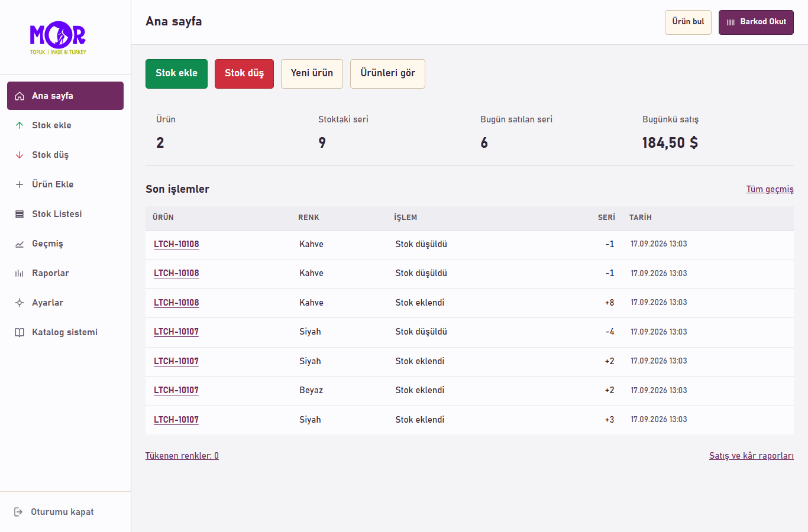Open LTCH-10107 in the +3 Siyah row
808x532 pixels.
176,420
